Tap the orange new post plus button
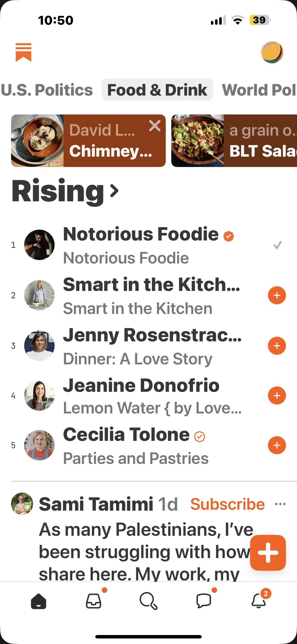This screenshot has height=644, width=297. click(268, 553)
